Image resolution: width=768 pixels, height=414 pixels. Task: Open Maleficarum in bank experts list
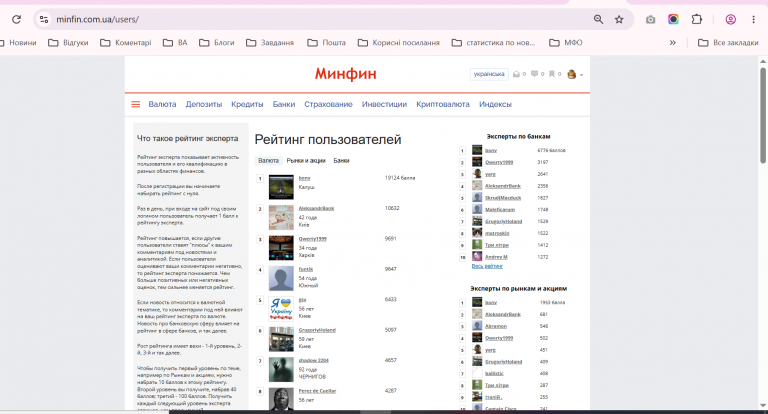click(x=500, y=210)
